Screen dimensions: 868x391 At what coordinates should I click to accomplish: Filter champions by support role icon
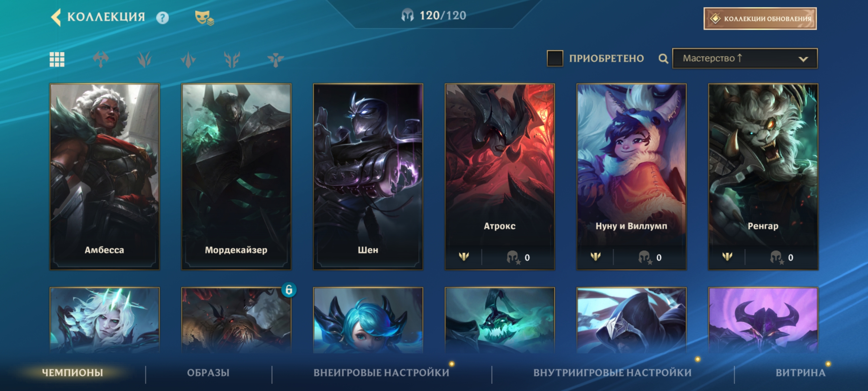click(x=276, y=59)
